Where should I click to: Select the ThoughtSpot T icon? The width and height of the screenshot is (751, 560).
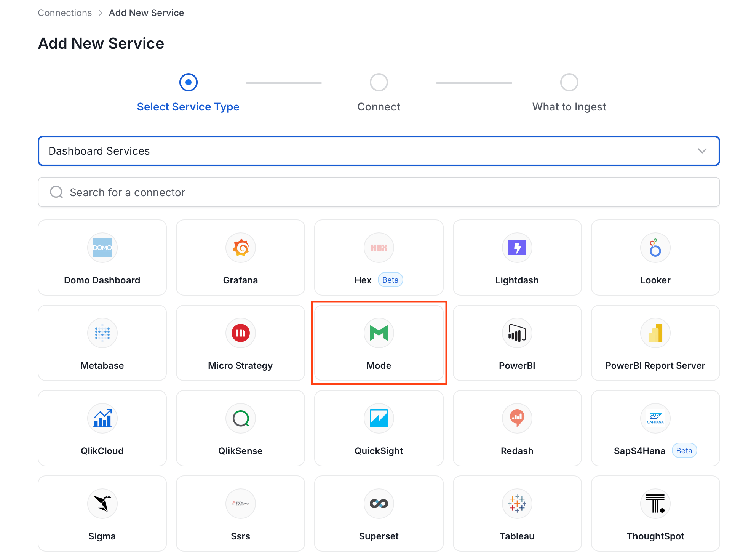tap(655, 504)
